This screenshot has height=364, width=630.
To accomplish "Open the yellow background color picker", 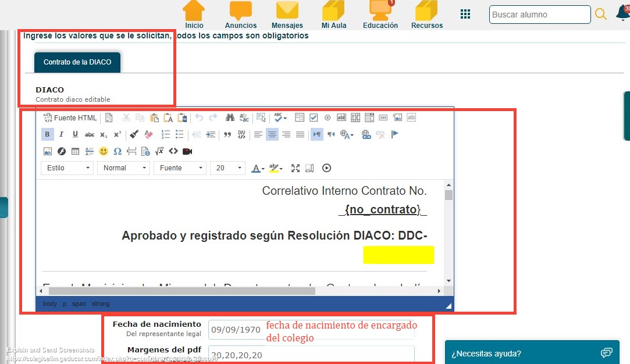I will point(276,168).
